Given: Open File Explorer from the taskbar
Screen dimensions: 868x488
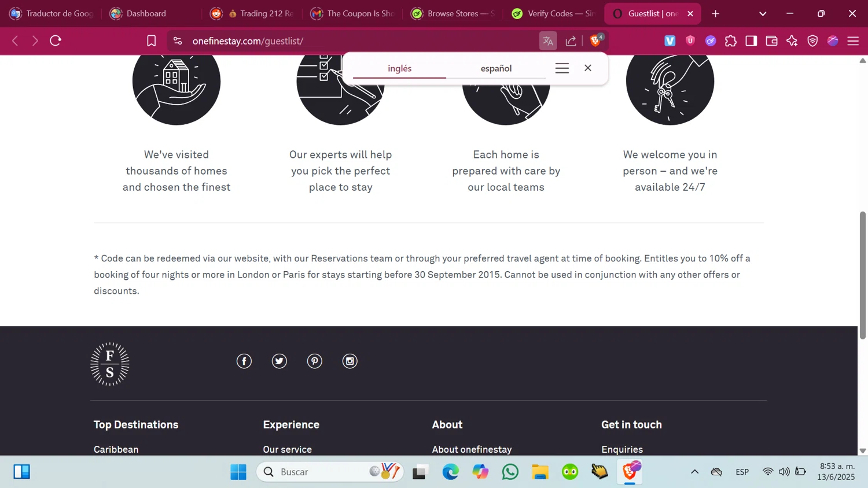Looking at the screenshot, I should point(540,472).
